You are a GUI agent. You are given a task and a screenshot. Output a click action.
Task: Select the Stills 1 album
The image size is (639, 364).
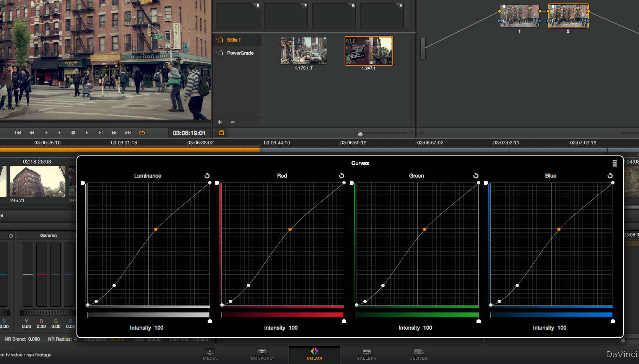pos(234,40)
